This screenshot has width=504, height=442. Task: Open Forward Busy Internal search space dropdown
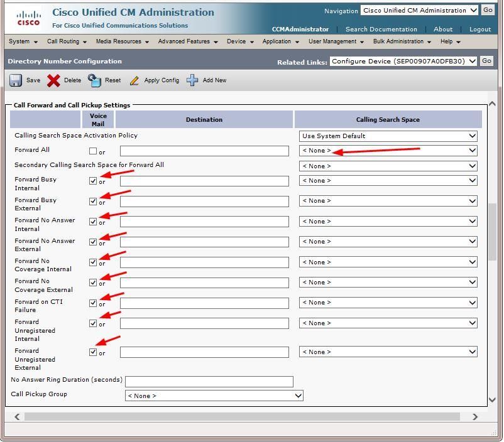(388, 181)
